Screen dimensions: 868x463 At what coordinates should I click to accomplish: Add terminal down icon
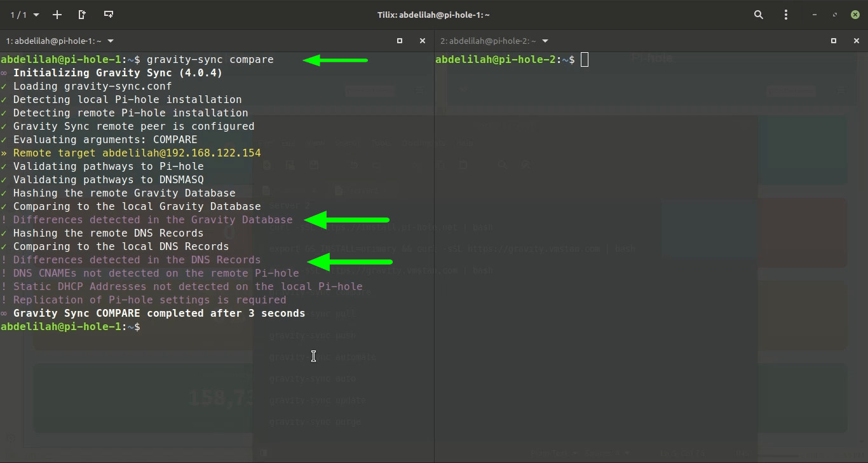click(109, 15)
